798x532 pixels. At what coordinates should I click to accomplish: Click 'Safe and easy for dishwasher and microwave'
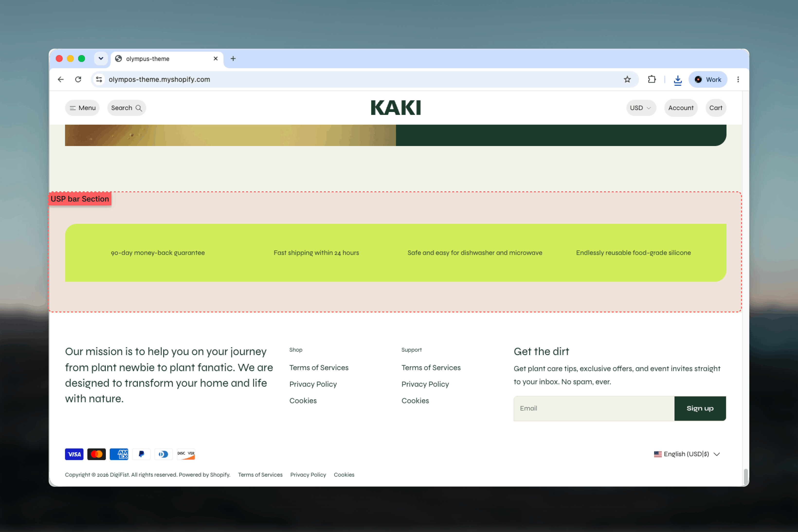[475, 253]
